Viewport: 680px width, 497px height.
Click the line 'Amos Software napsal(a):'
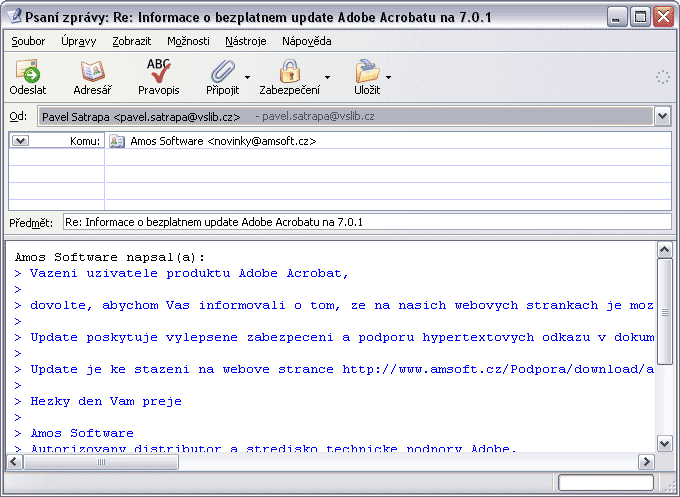(110, 257)
